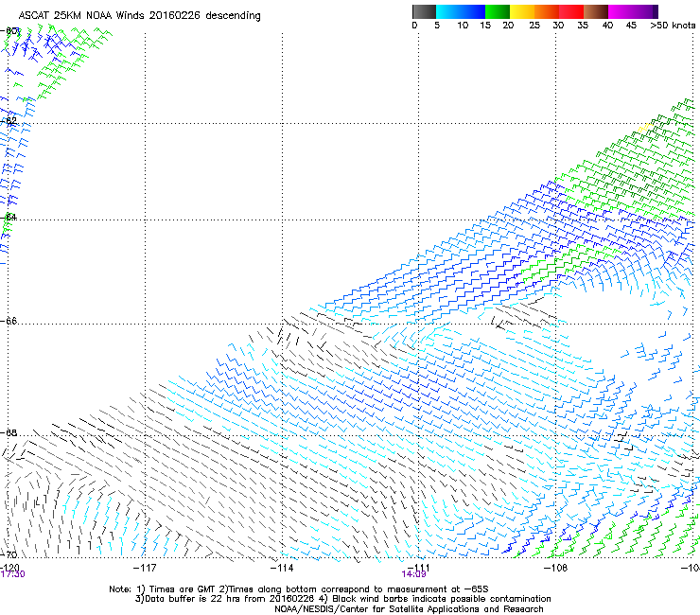Click the brown 35-40 knots color segment
This screenshot has height=615, width=700.
click(x=596, y=11)
